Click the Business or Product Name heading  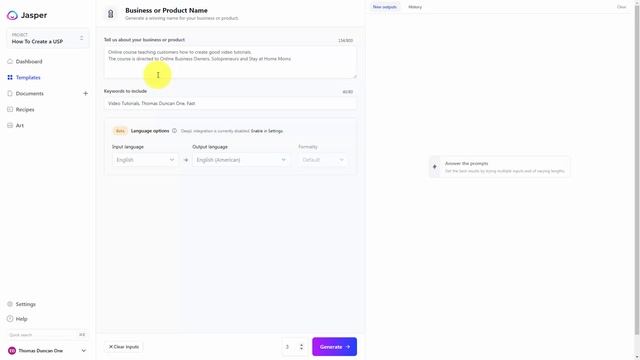click(166, 11)
